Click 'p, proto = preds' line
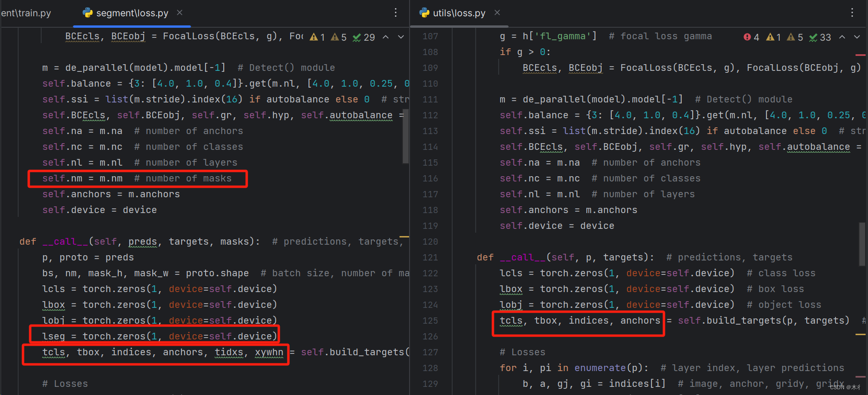Viewport: 868px width, 395px height. click(x=88, y=258)
